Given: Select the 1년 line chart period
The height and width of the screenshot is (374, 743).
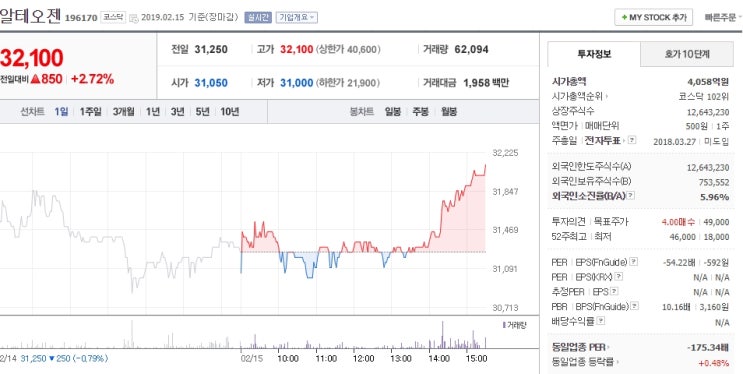Looking at the screenshot, I should click(153, 112).
